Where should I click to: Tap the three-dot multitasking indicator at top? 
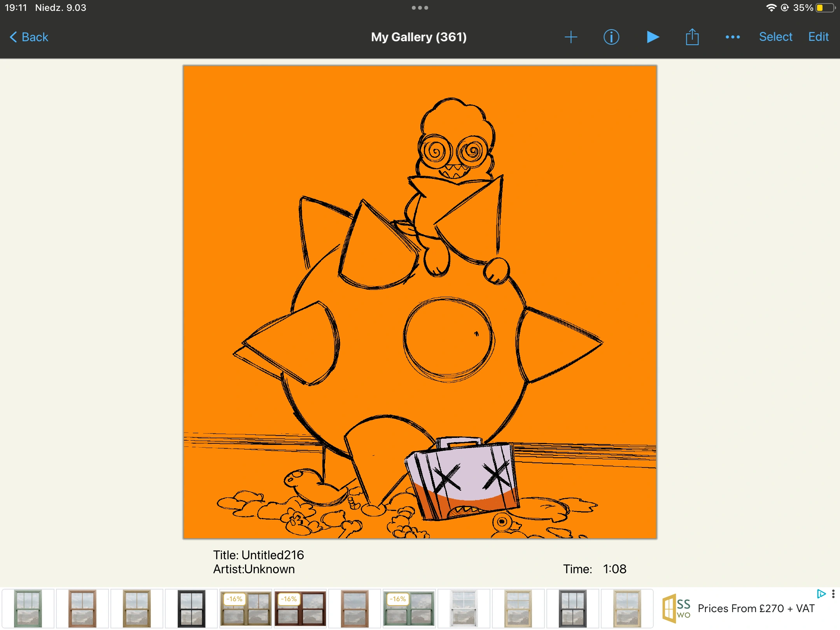click(420, 8)
